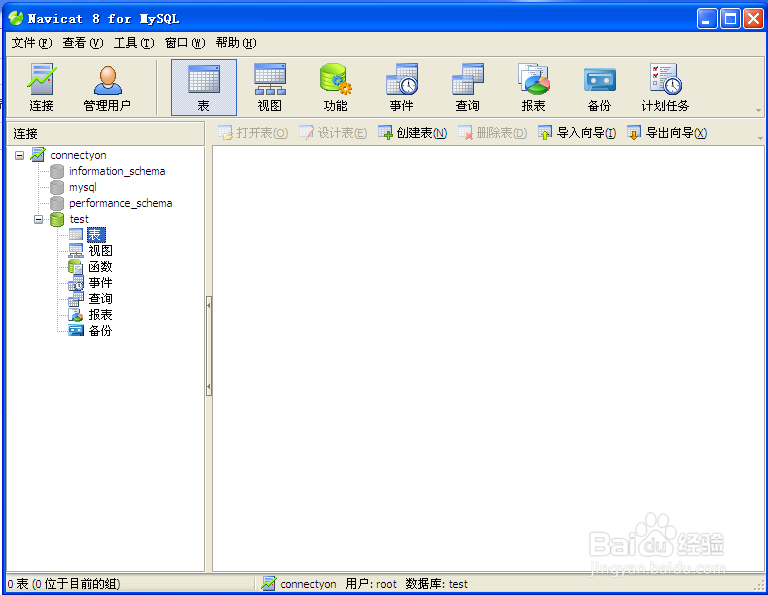Click the information_schema database icon
768x595 pixels.
[57, 171]
